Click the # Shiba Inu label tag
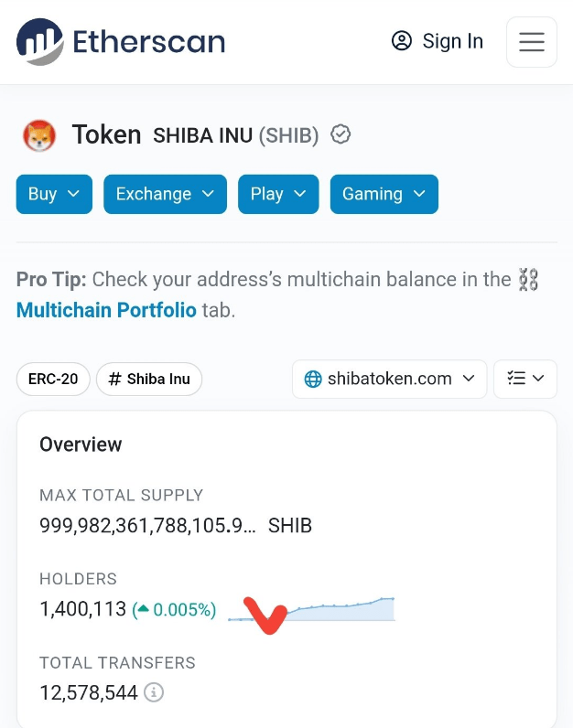573x728 pixels. pyautogui.click(x=149, y=379)
